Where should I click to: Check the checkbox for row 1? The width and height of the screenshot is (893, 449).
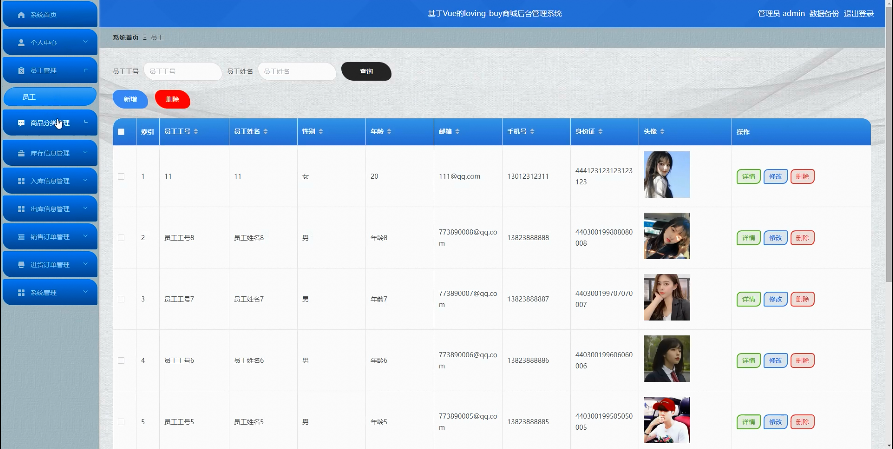click(121, 177)
